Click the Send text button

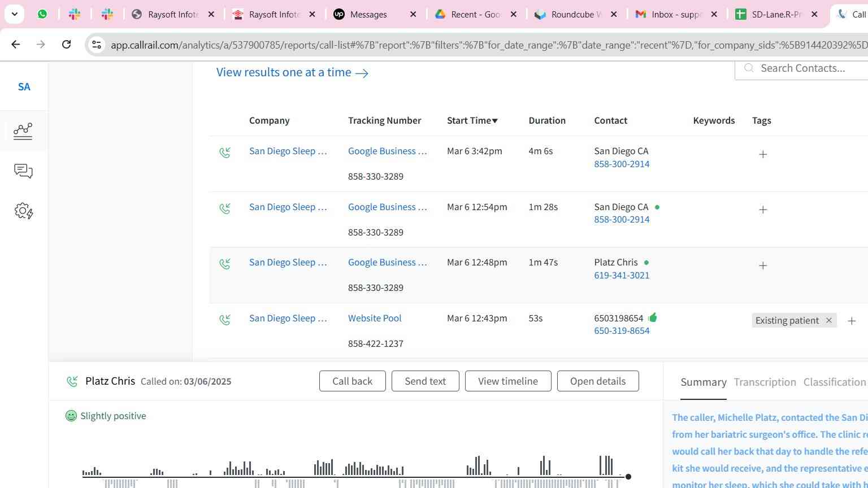click(426, 381)
